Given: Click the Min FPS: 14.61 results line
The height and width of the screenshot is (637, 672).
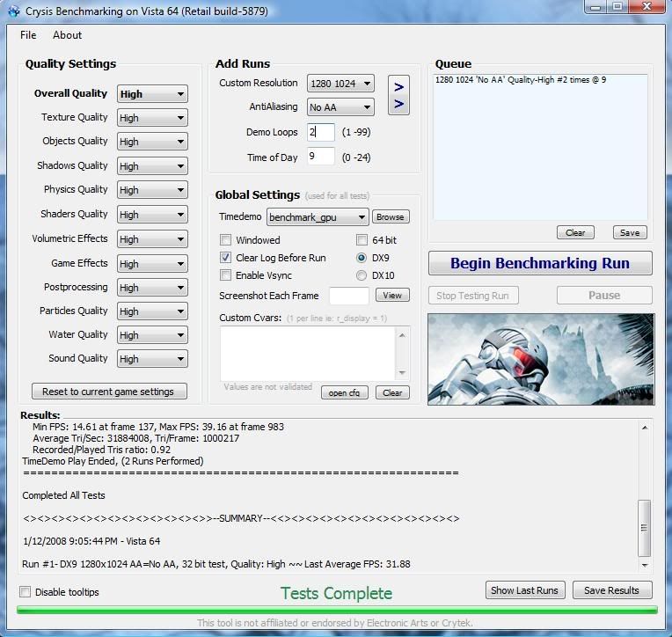Looking at the screenshot, I should point(158,427).
